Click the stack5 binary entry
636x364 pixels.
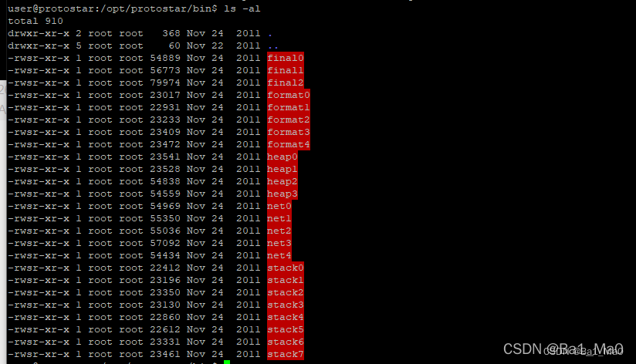pyautogui.click(x=285, y=329)
